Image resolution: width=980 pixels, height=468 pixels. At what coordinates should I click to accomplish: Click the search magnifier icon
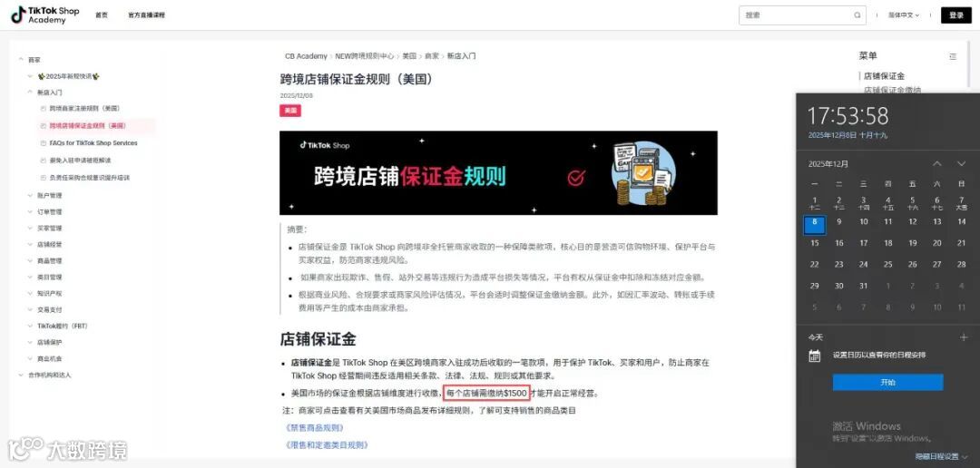point(857,15)
